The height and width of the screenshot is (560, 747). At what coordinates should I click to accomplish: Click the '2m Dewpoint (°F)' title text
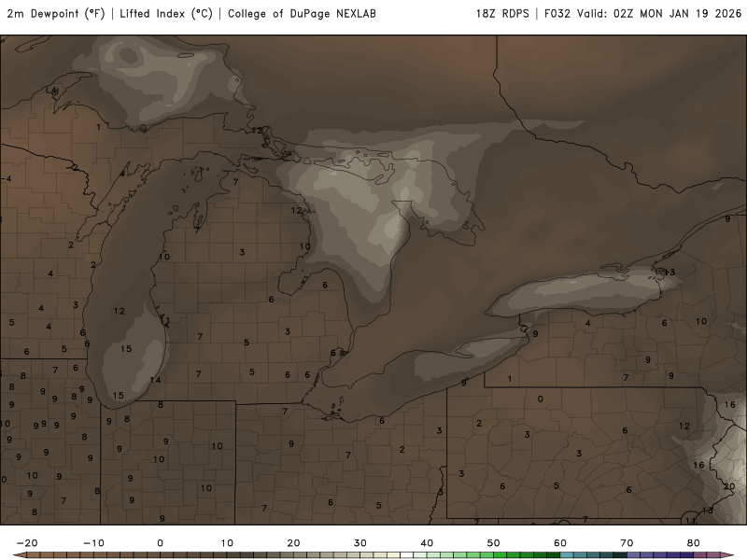point(56,14)
